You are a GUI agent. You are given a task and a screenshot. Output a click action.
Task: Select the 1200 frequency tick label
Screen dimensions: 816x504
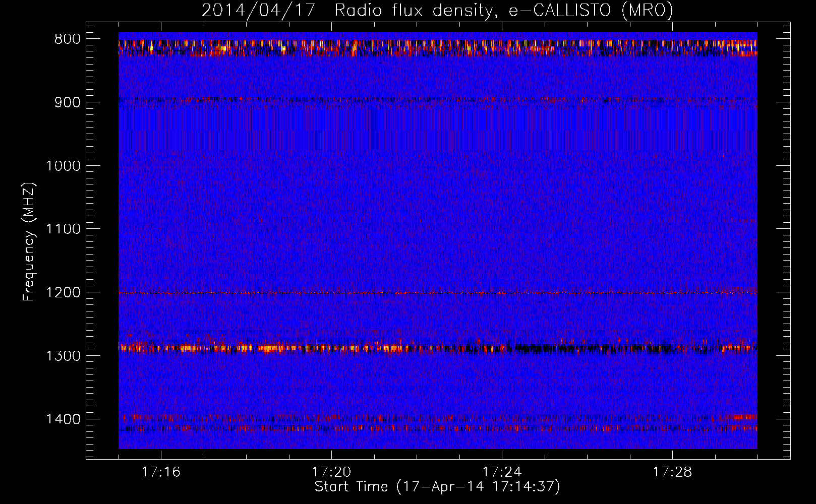(63, 293)
